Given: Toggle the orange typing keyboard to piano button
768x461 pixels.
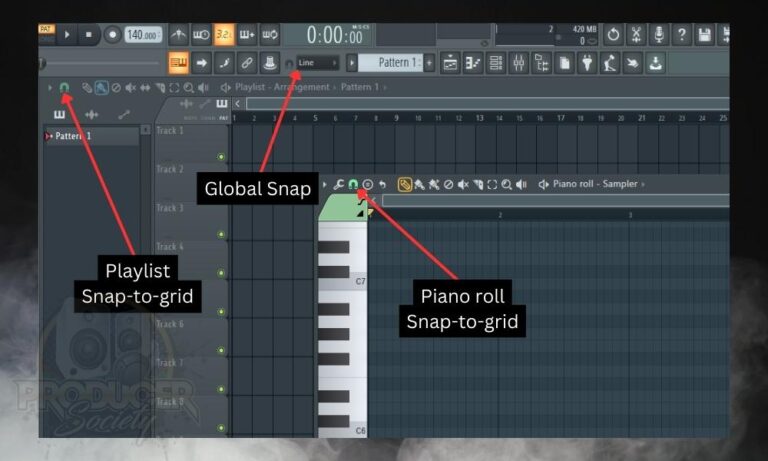Looking at the screenshot, I should pos(178,63).
